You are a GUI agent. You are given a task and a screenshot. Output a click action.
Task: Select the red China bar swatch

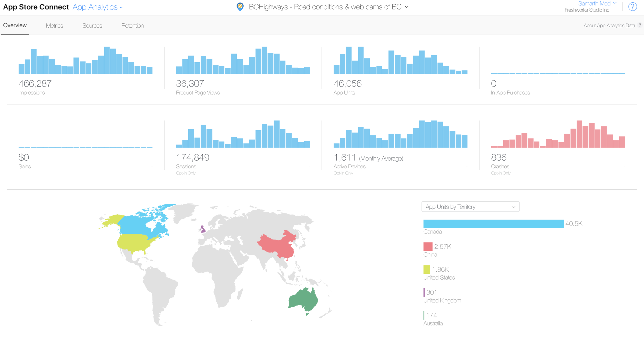point(428,246)
